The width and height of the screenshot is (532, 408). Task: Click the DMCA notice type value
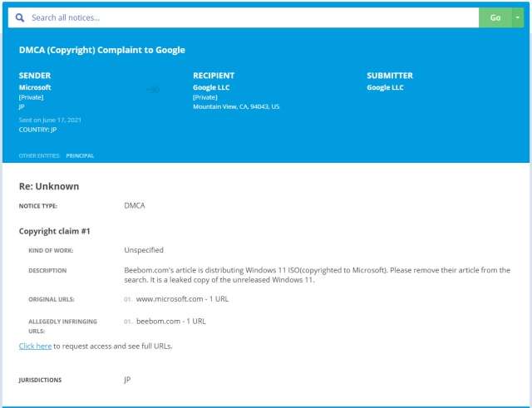(135, 205)
